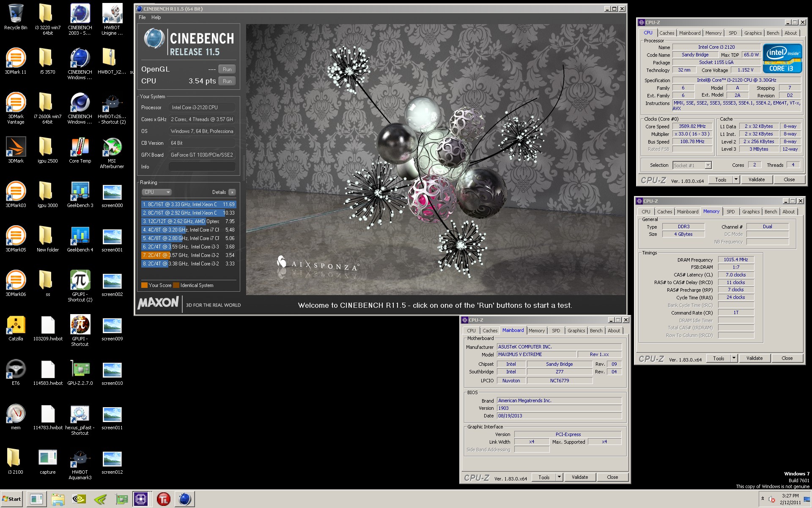
Task: Click the Multiplier value x 33.0 in CPU-Z
Action: tap(692, 134)
